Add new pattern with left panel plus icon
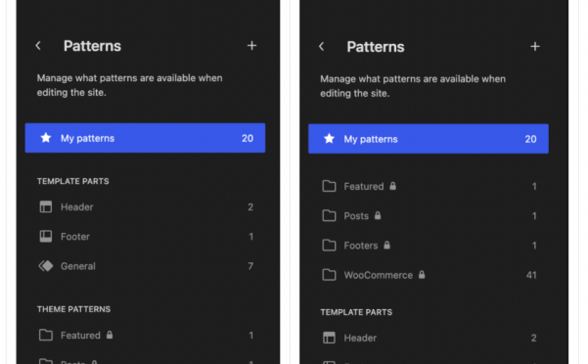Viewport: 588px width, 364px height. click(251, 46)
